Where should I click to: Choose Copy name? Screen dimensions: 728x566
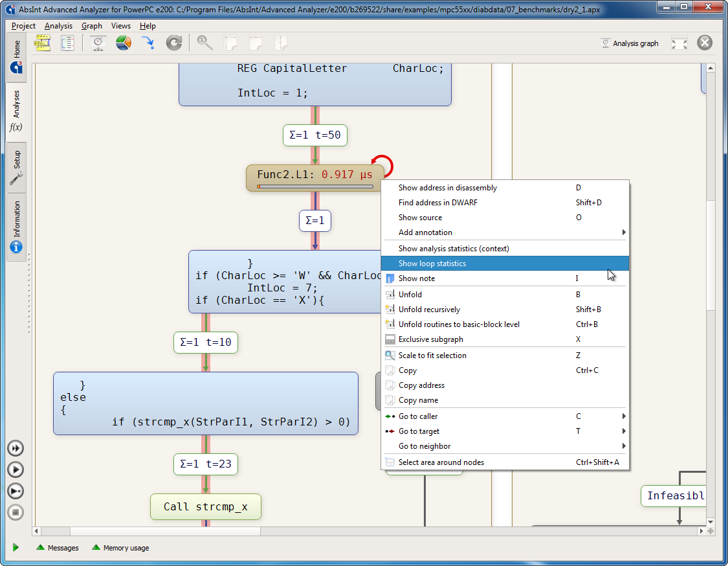click(505, 400)
